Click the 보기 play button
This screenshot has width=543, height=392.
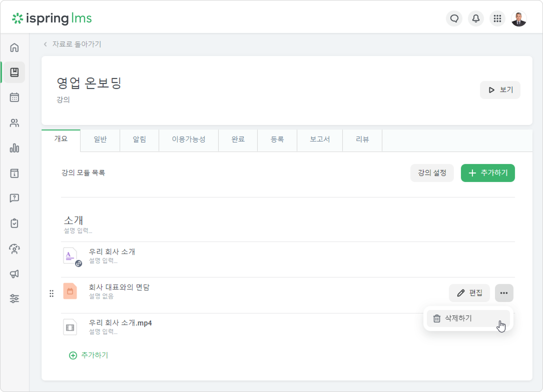click(x=500, y=90)
